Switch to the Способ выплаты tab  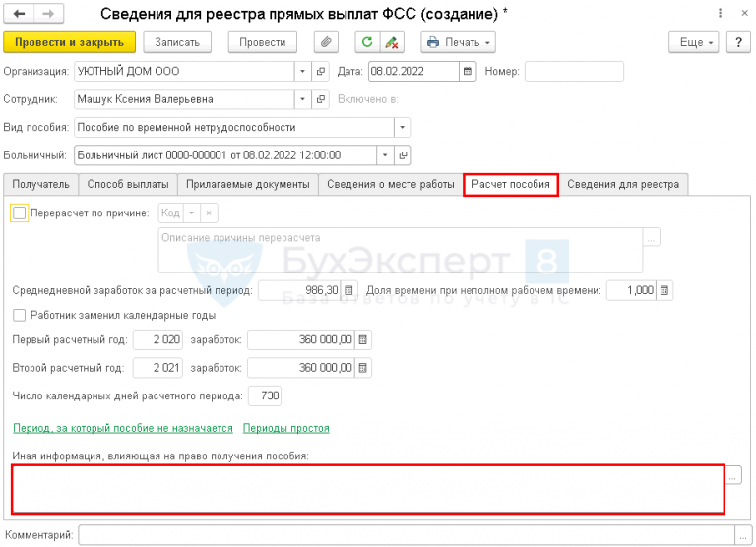[x=128, y=184]
